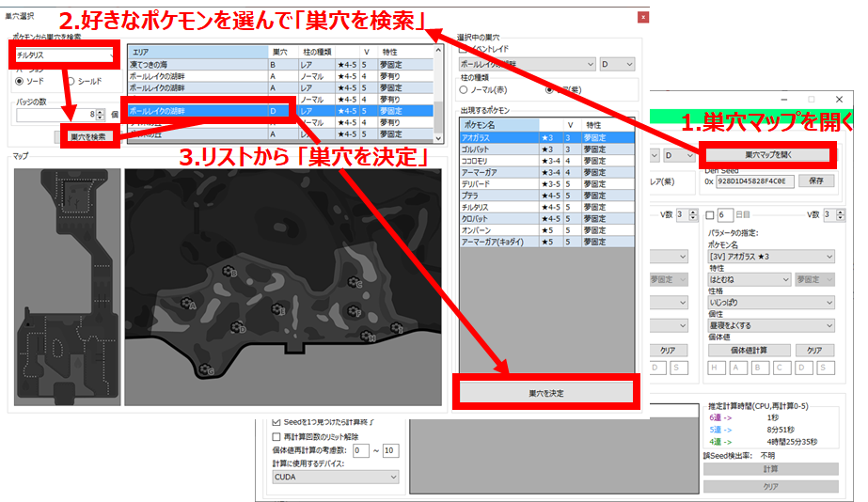Open the いじっぱり nature dropdown
Screen dimensions: 868x502
pos(770,302)
